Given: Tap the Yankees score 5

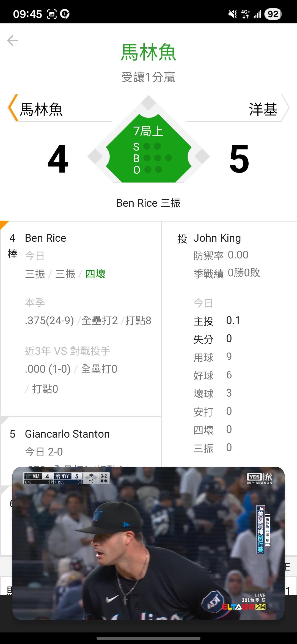Looking at the screenshot, I should point(239,159).
